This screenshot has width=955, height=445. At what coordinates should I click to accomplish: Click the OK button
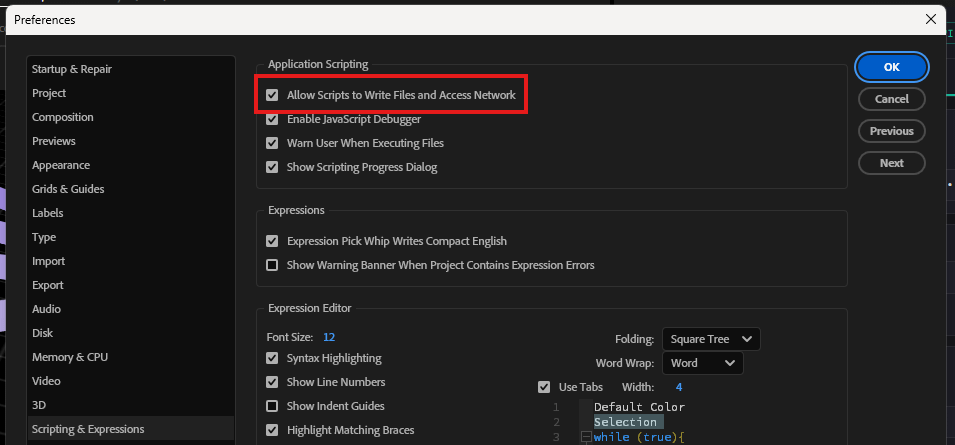click(x=892, y=67)
